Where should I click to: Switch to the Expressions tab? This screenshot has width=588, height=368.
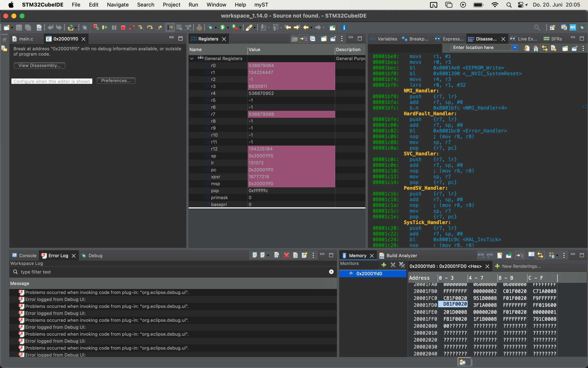pos(449,39)
